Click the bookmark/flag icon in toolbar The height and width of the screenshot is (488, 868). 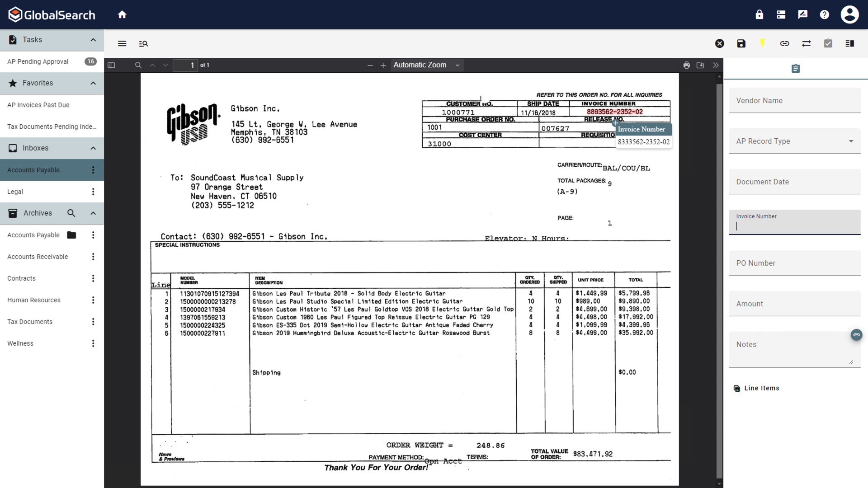tap(763, 43)
